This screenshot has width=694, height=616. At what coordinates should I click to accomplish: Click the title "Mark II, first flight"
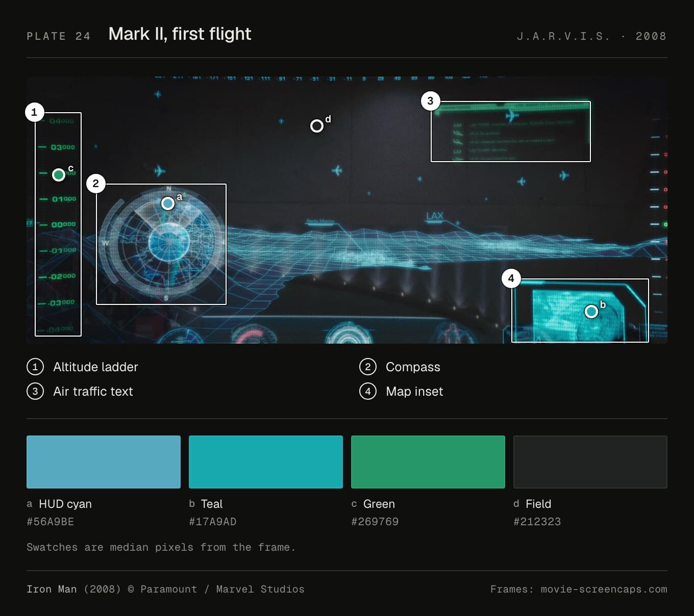pos(180,34)
